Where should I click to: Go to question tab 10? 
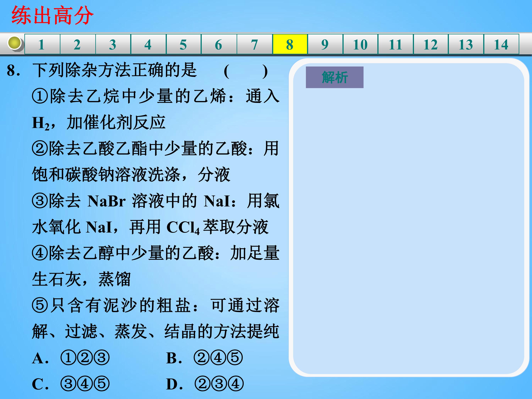[361, 44]
